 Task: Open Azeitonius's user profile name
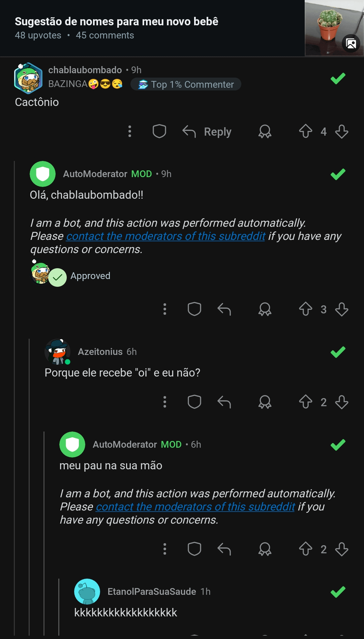coord(100,352)
